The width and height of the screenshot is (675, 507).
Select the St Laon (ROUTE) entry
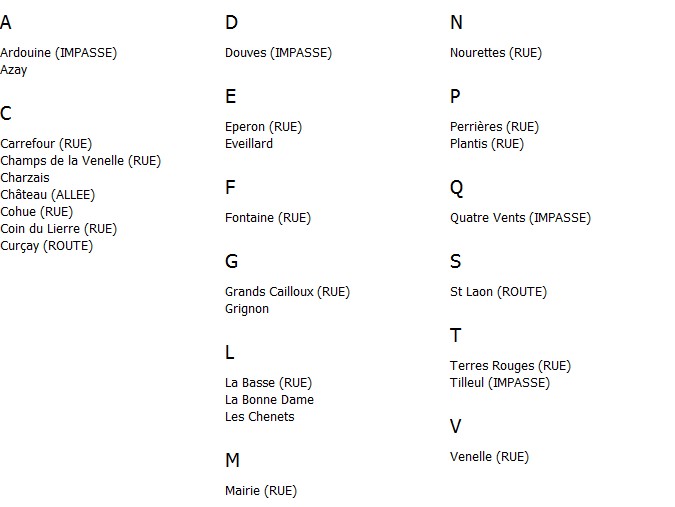pos(499,292)
